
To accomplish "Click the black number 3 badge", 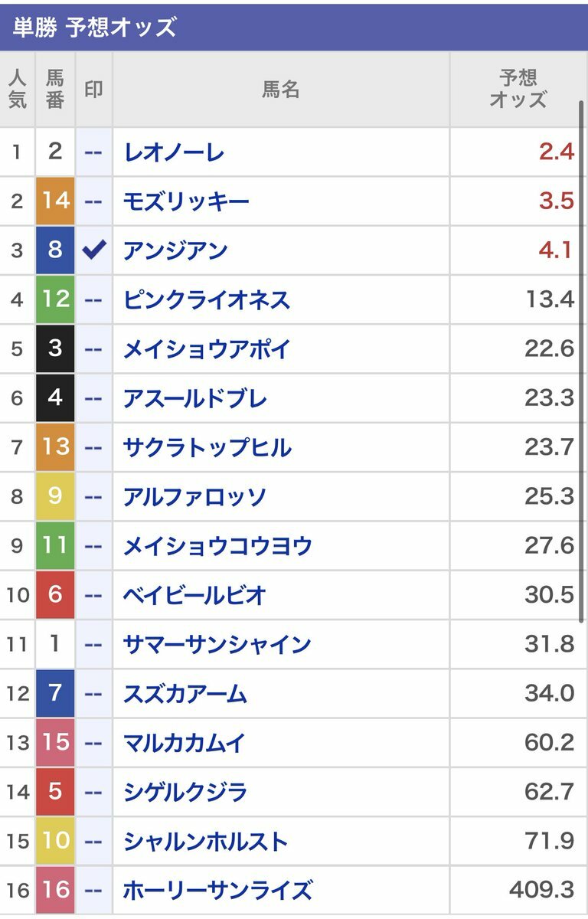I will pyautogui.click(x=55, y=348).
